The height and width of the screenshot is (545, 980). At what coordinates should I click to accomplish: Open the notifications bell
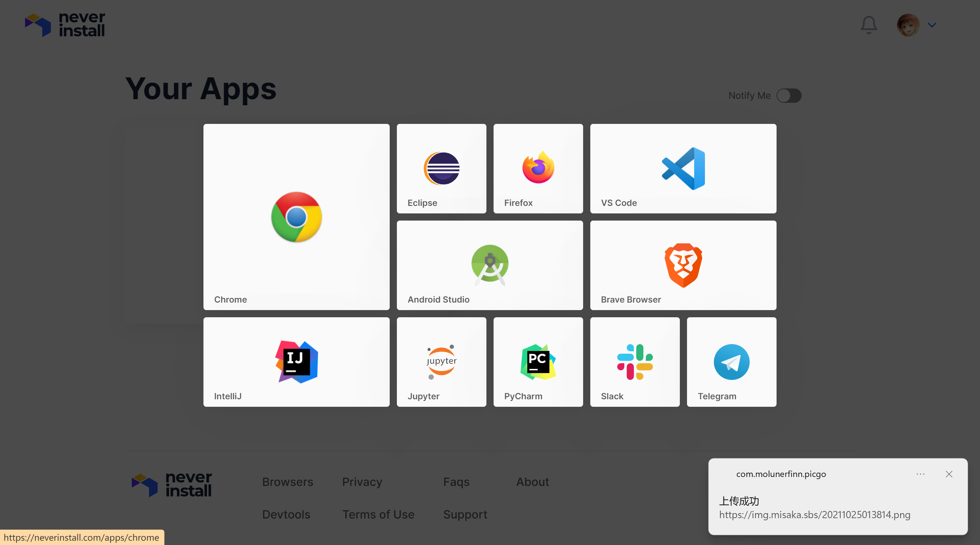pyautogui.click(x=869, y=25)
